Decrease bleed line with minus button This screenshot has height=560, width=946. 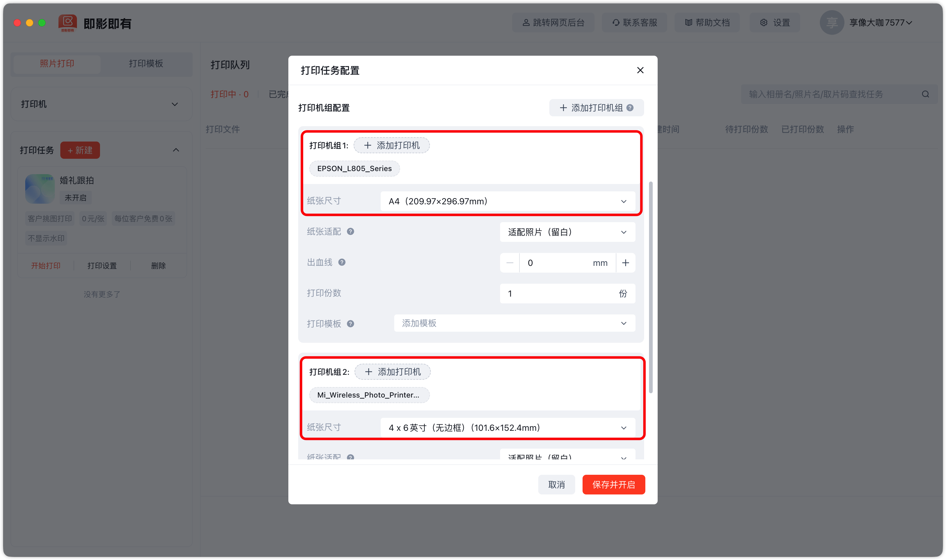[x=509, y=263]
